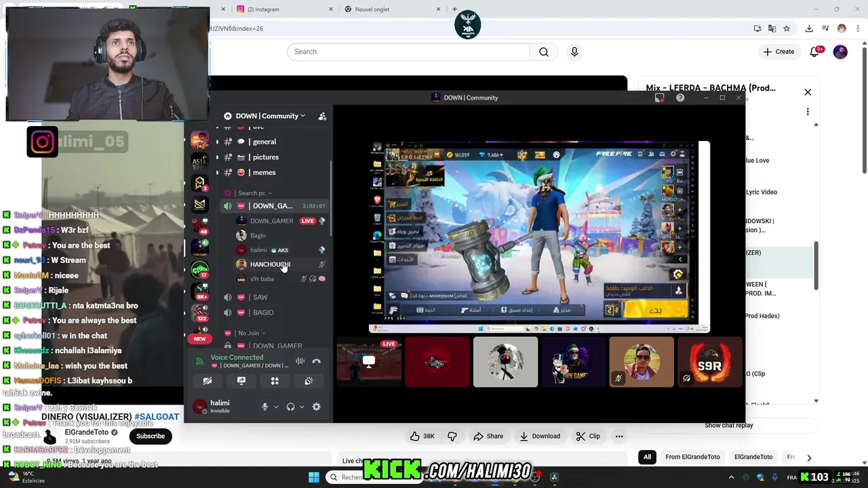The image size is (868, 488).
Task: Open a new browser tab with plus
Action: [x=455, y=9]
